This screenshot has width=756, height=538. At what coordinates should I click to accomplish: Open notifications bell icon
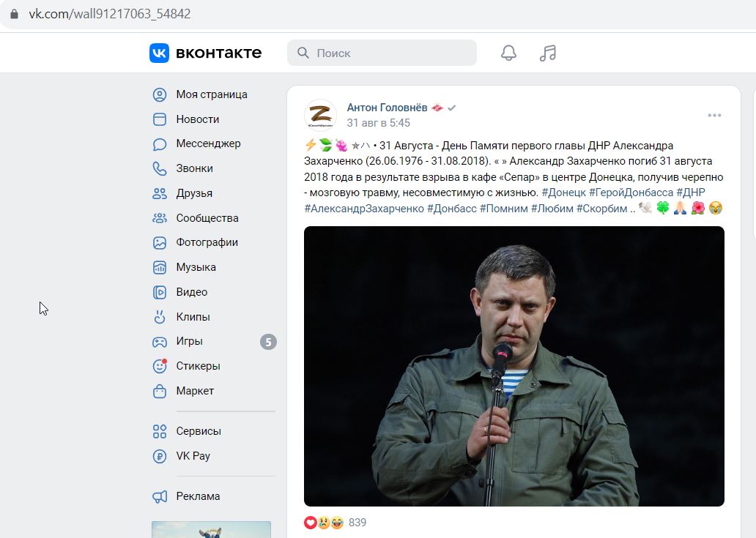(508, 53)
